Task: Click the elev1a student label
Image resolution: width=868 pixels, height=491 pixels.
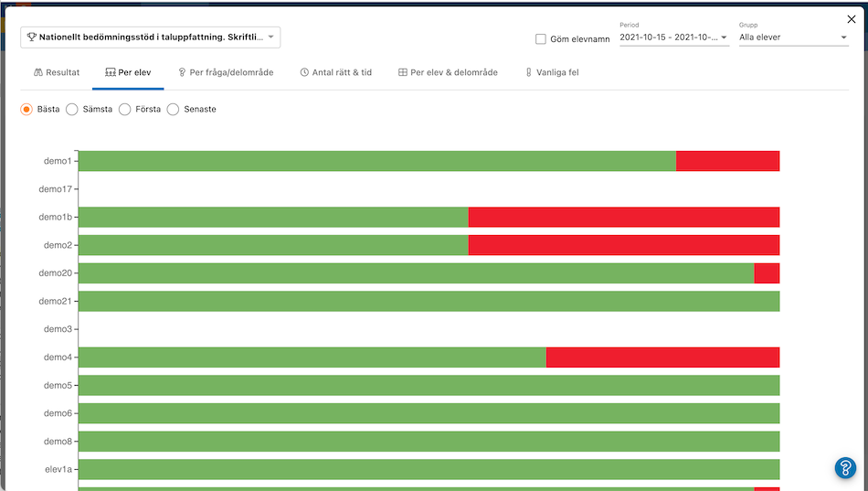Action: coord(58,469)
